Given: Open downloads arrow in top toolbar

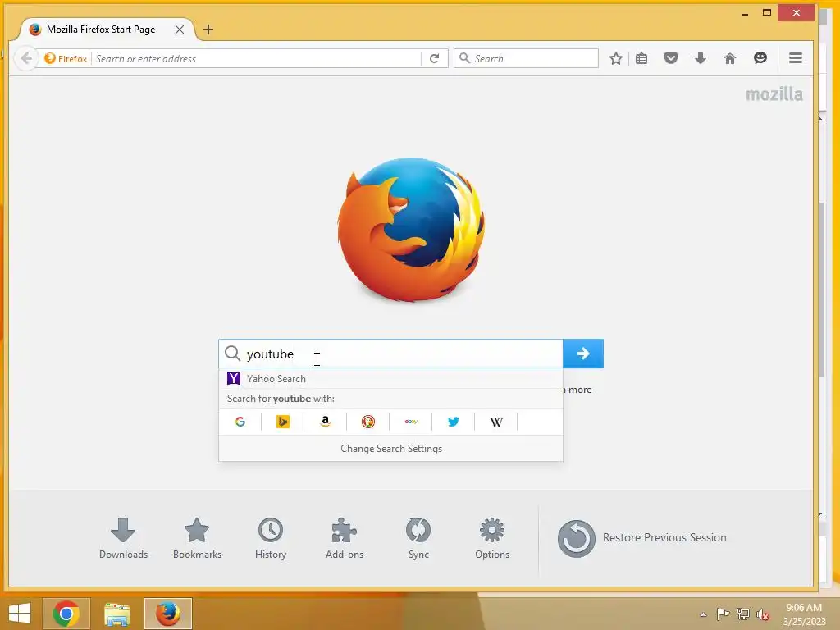Looking at the screenshot, I should [701, 58].
